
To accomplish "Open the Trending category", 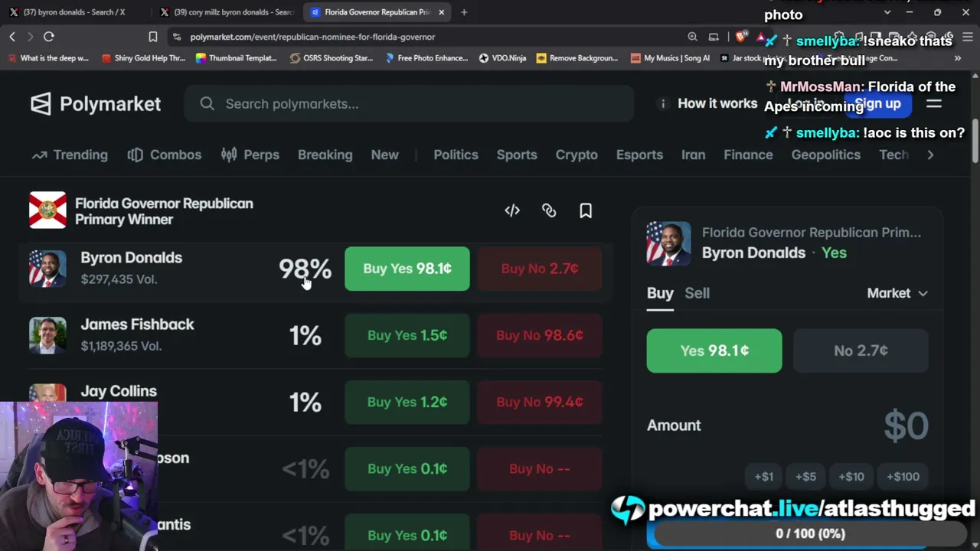I will pyautogui.click(x=70, y=155).
